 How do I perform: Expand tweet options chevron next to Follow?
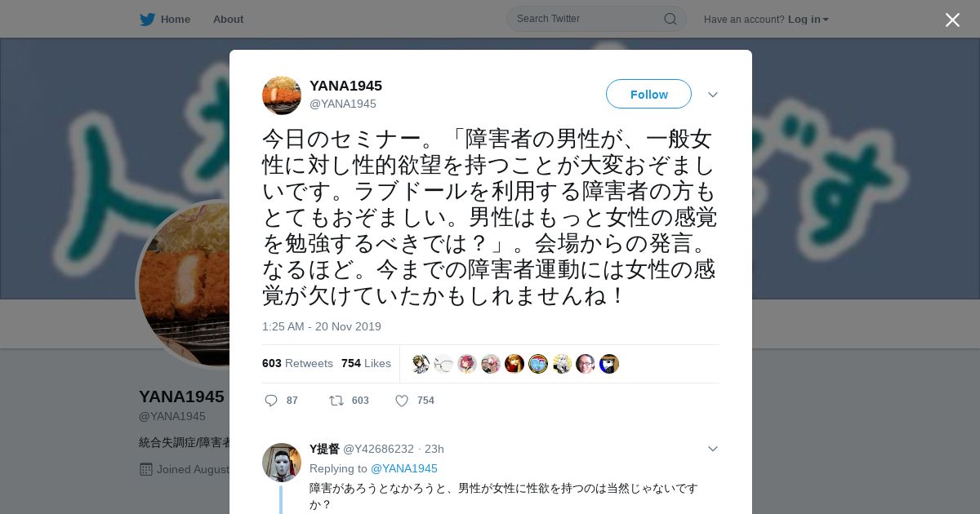coord(713,95)
